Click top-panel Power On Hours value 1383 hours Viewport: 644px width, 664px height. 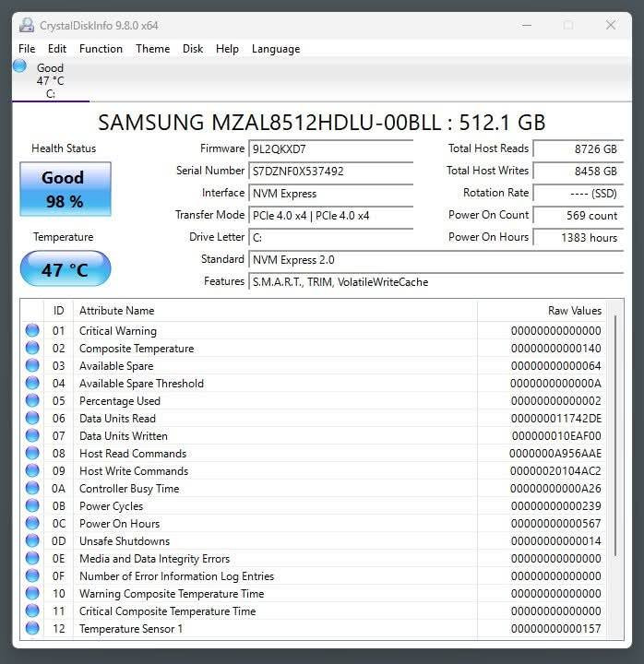[x=578, y=238]
